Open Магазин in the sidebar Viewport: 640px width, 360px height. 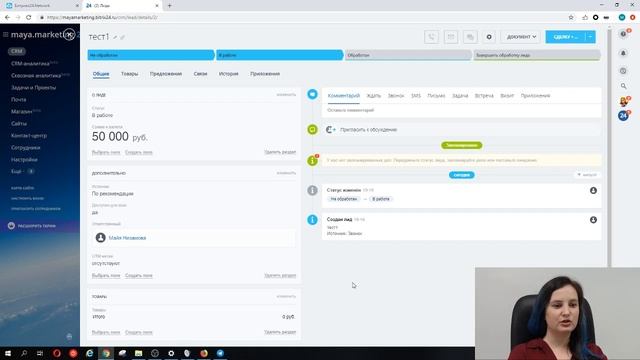(22, 111)
